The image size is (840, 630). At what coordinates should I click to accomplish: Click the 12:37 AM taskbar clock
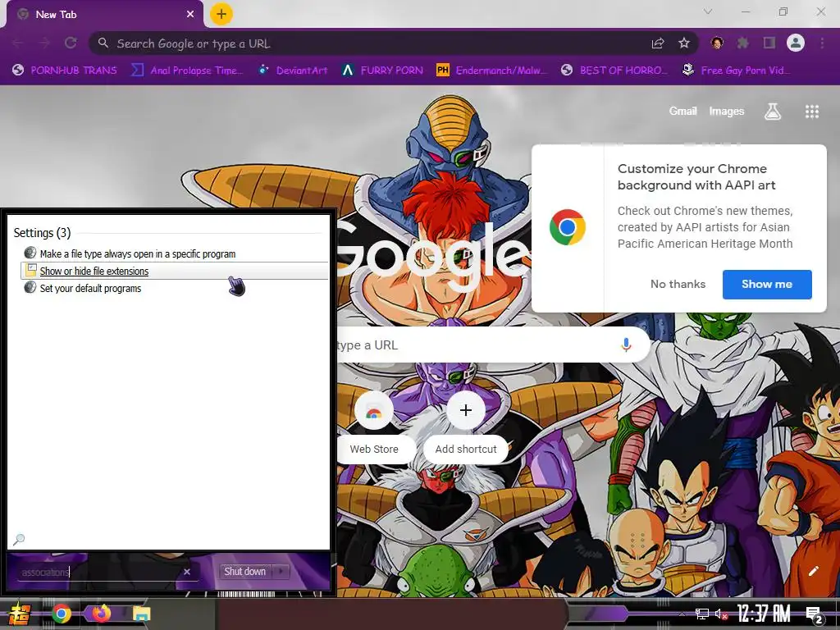(x=764, y=614)
